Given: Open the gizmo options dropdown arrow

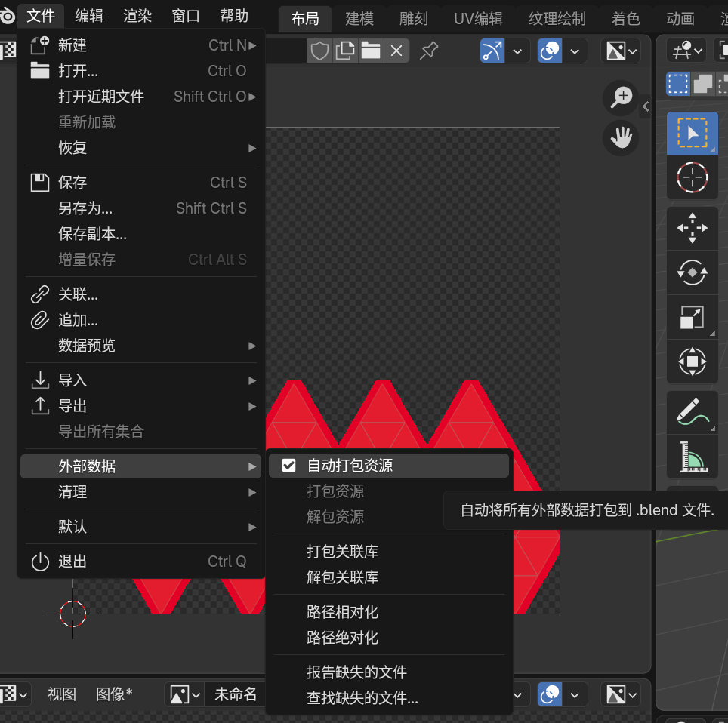Looking at the screenshot, I should [517, 51].
